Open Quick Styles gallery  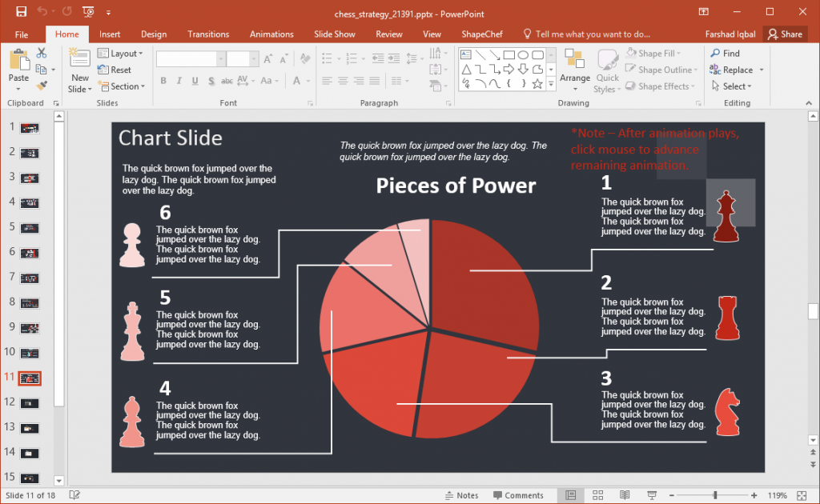[607, 71]
